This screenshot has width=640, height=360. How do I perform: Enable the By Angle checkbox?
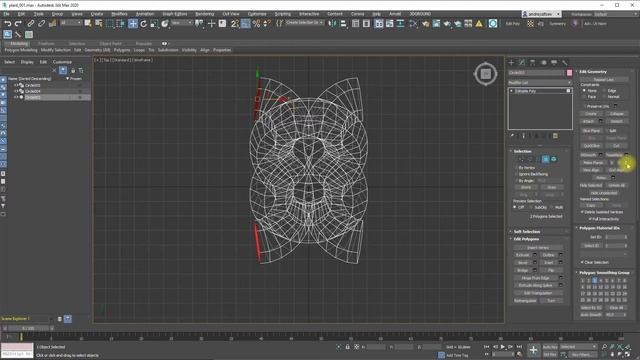pos(516,180)
